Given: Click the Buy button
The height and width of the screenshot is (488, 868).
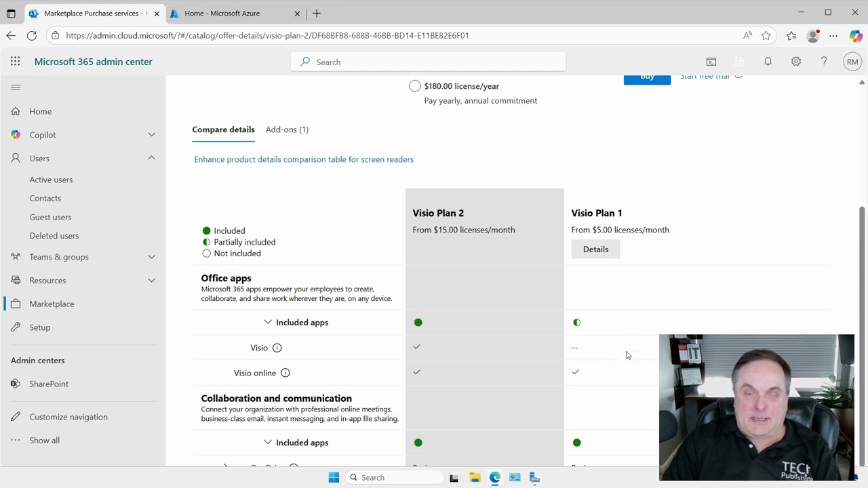Looking at the screenshot, I should click(x=647, y=78).
